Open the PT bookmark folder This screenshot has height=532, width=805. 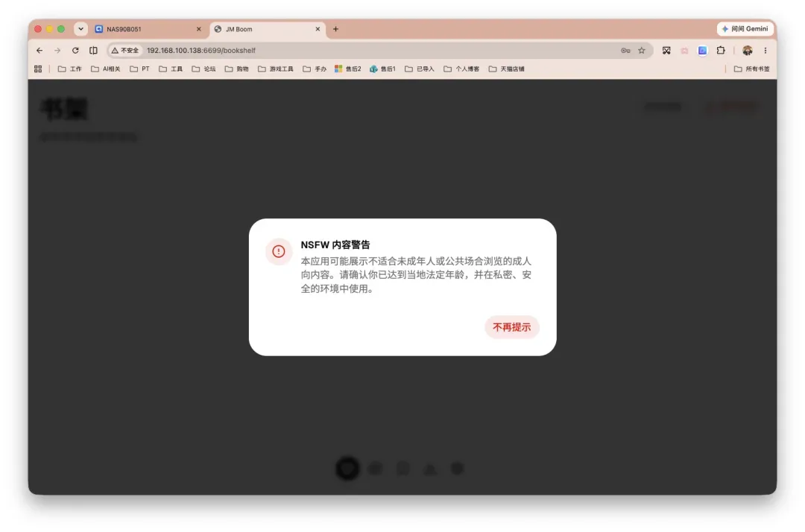point(139,69)
